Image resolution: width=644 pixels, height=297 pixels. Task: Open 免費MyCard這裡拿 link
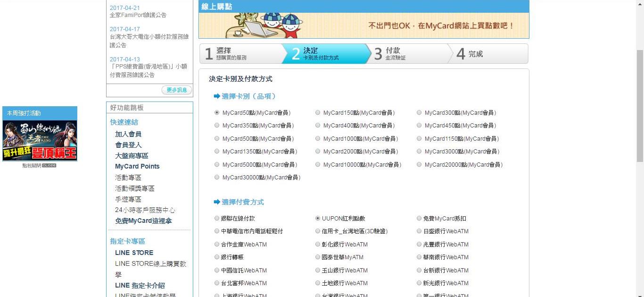[x=143, y=221]
